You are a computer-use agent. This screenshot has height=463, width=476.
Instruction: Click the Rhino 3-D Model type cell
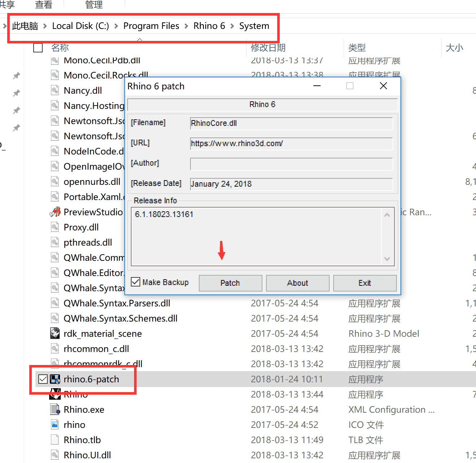384,334
